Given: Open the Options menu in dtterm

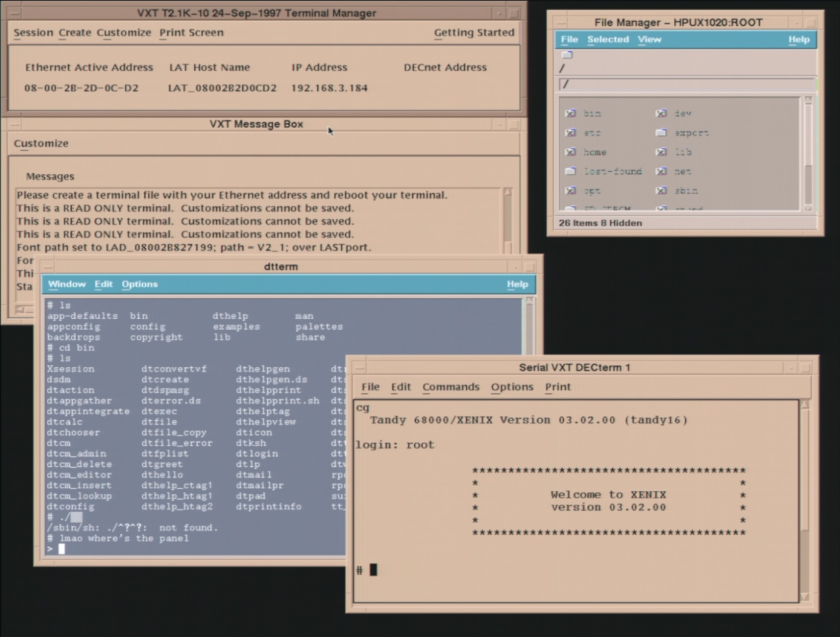Looking at the screenshot, I should click(140, 284).
